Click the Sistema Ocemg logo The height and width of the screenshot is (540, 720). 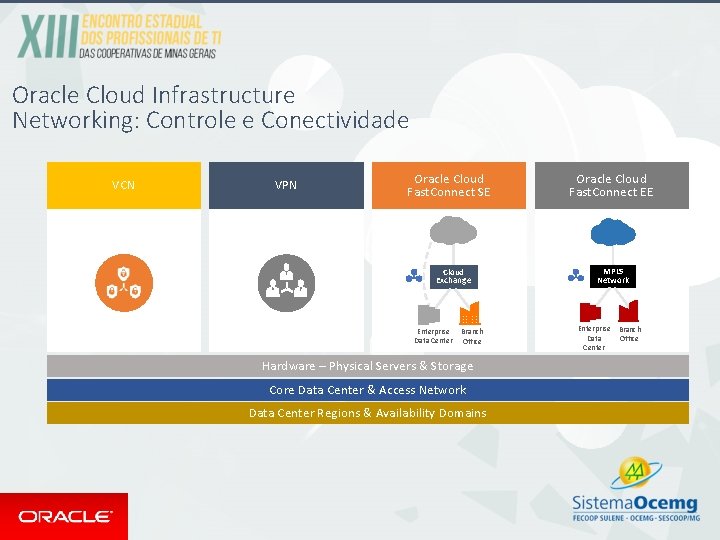636,489
